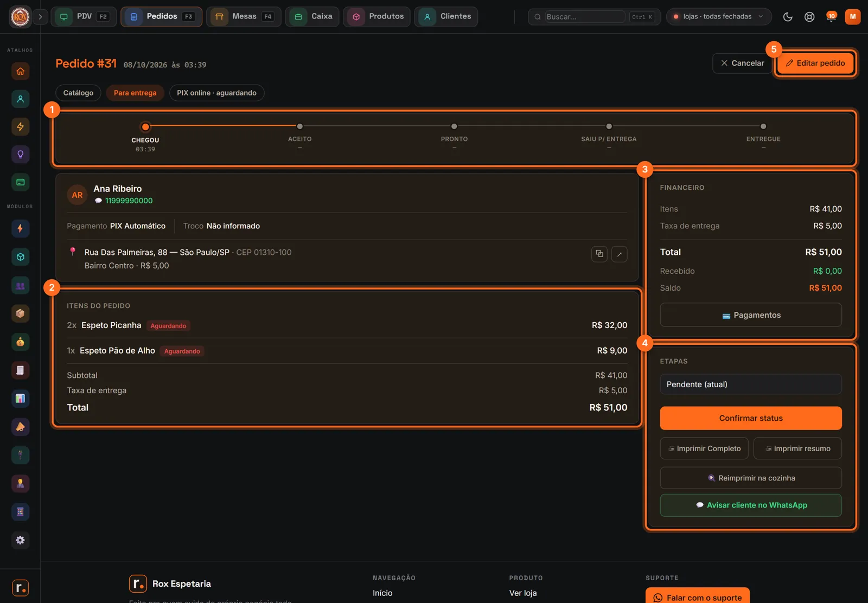Switch to the Mesas tab

(x=244, y=17)
